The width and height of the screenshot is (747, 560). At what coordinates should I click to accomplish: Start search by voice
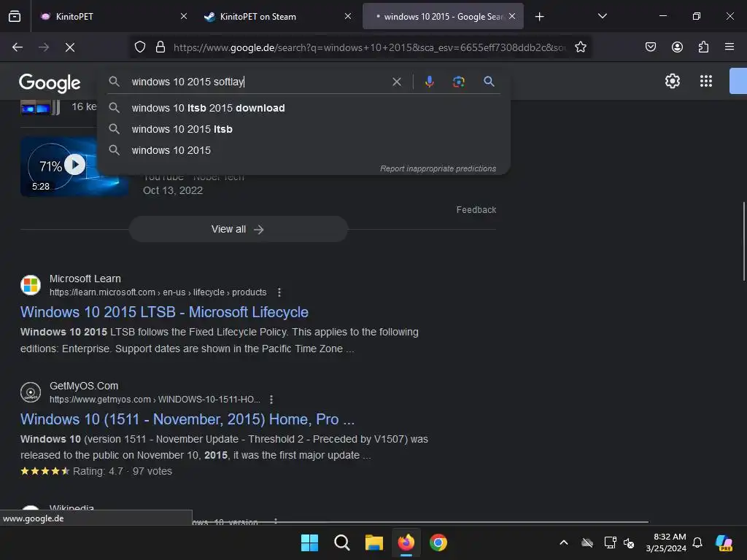pyautogui.click(x=429, y=82)
